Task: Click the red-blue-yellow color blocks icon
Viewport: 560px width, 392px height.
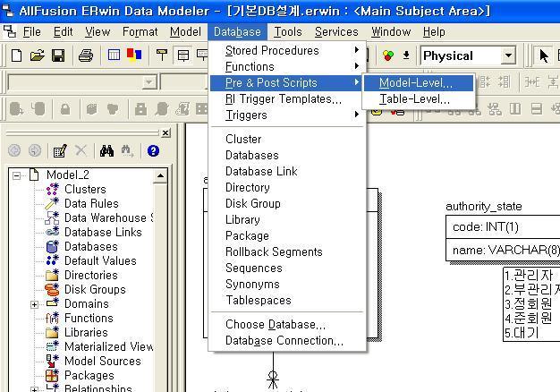Action: click(134, 55)
